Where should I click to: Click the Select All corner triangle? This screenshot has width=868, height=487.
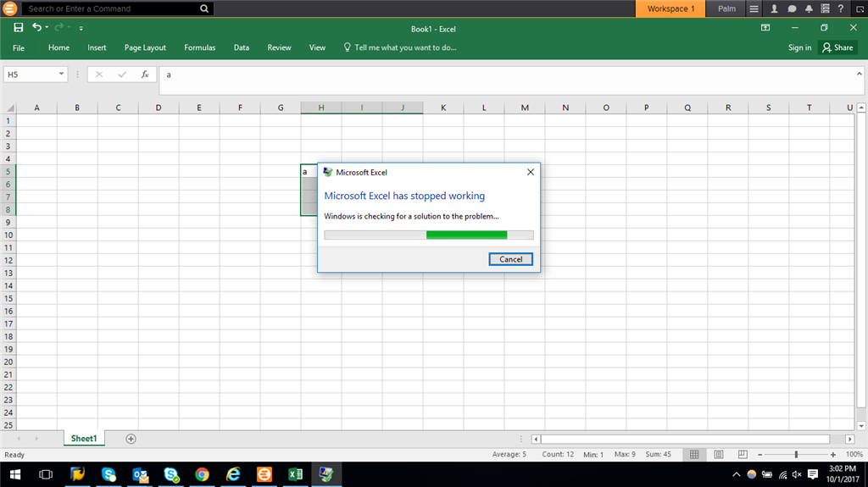pyautogui.click(x=9, y=108)
